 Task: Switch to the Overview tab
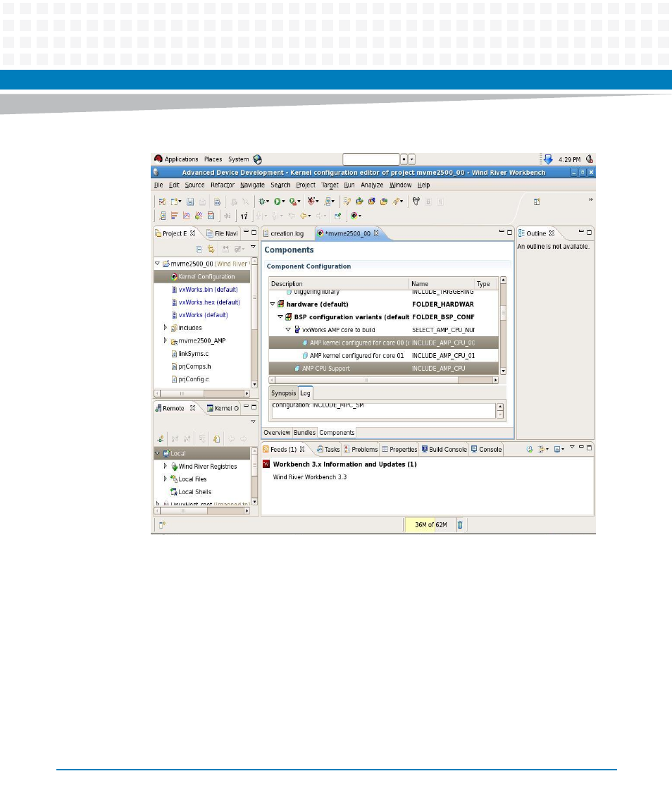[277, 433]
